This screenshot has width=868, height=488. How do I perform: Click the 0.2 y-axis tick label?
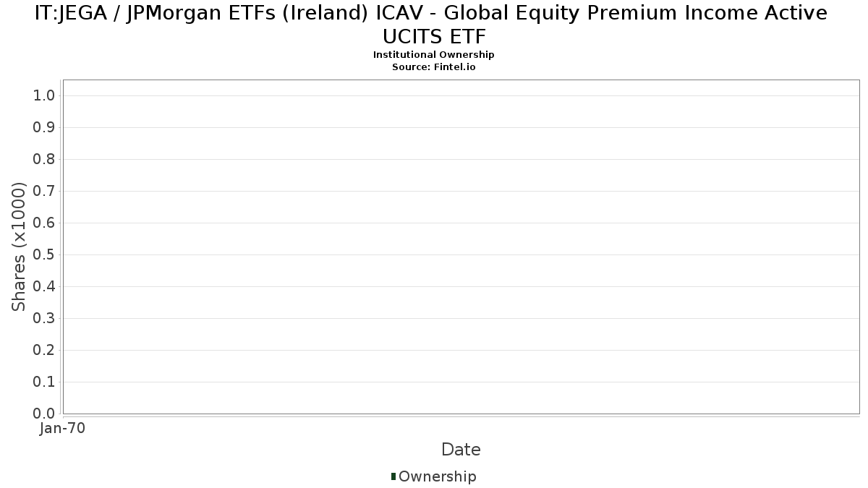point(44,351)
